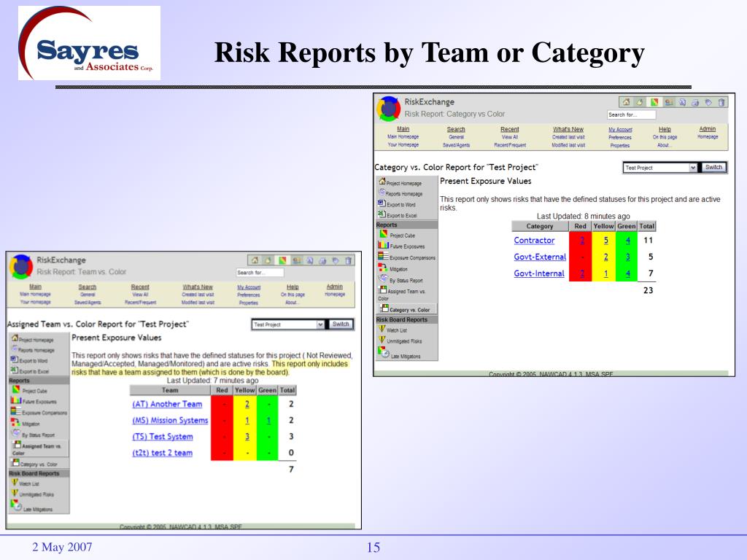The image size is (747, 560).
Task: Click Govt-Internal's yellow count 1
Action: 606,273
